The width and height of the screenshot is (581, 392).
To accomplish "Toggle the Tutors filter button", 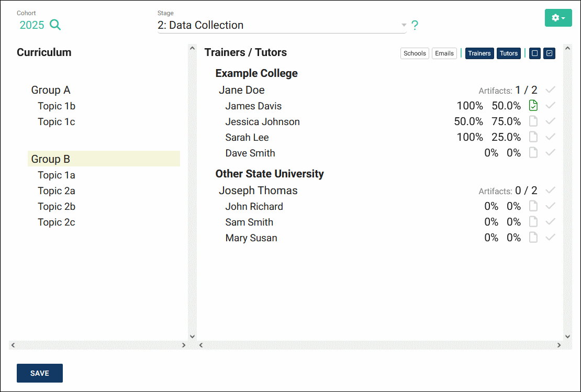I will point(509,53).
